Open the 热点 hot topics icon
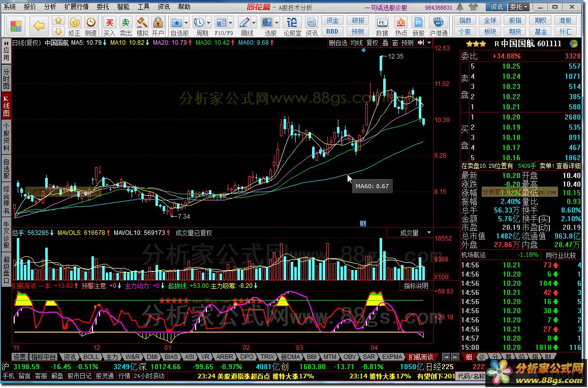 click(x=400, y=26)
